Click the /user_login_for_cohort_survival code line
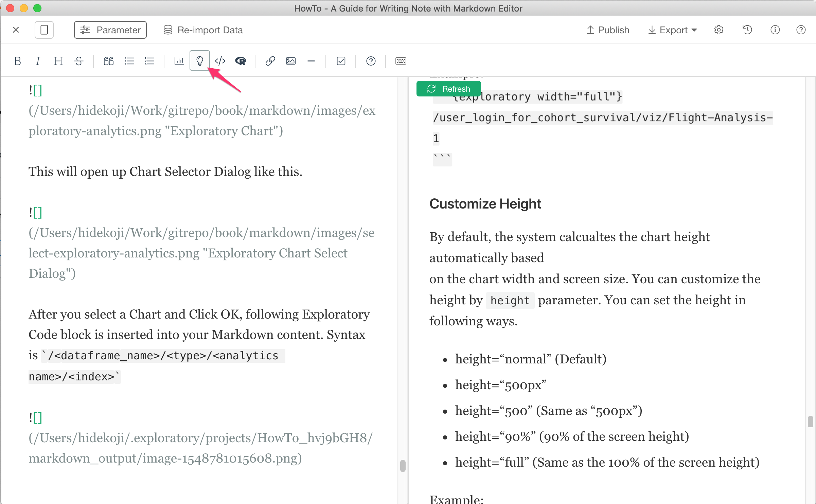 point(603,118)
